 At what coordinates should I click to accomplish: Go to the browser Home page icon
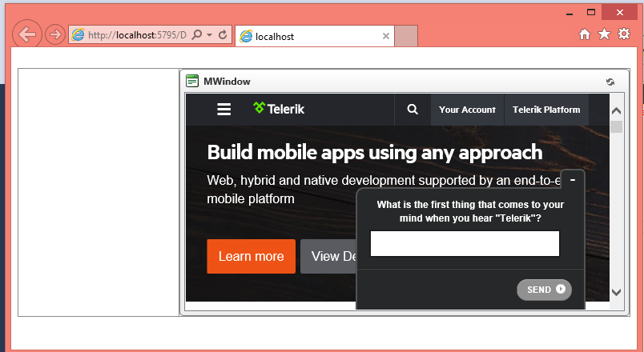(x=585, y=34)
